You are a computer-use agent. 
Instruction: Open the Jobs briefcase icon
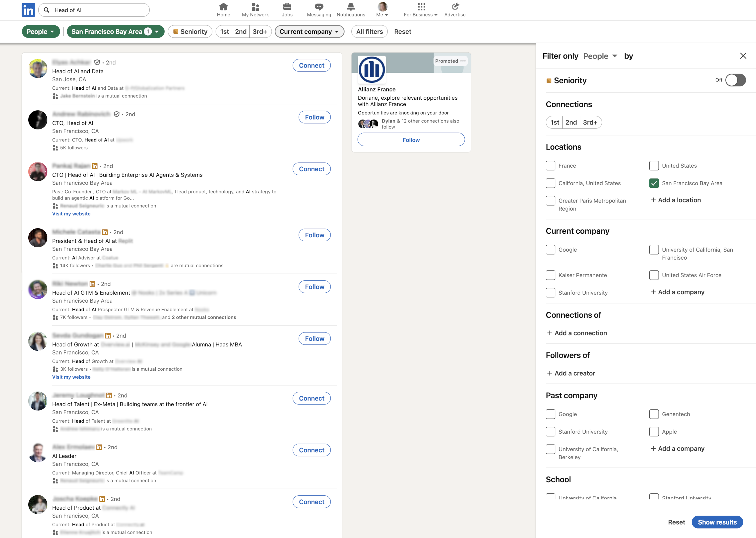[287, 7]
